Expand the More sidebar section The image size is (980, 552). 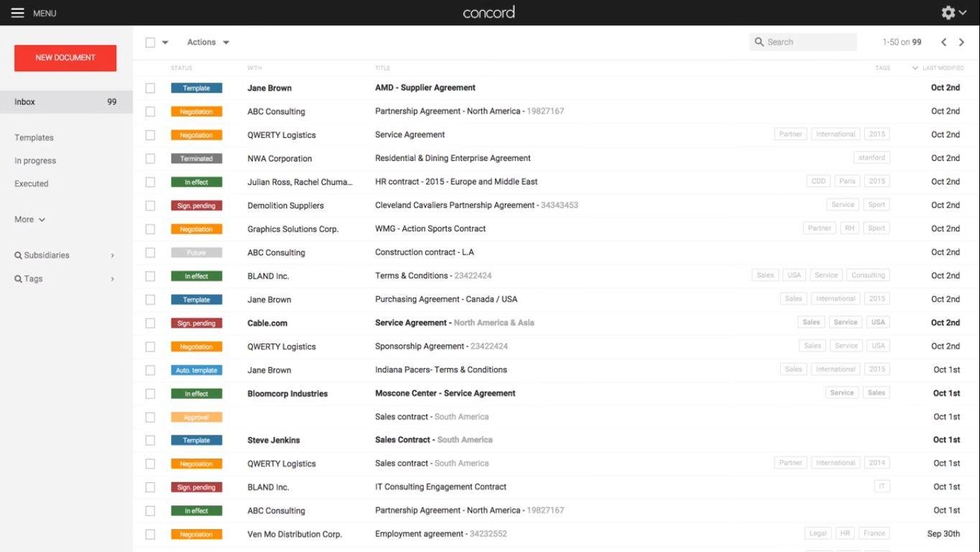(x=29, y=220)
